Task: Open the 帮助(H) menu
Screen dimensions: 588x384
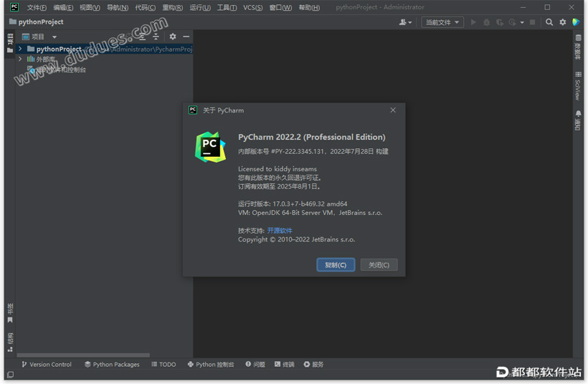Action: 309,7
